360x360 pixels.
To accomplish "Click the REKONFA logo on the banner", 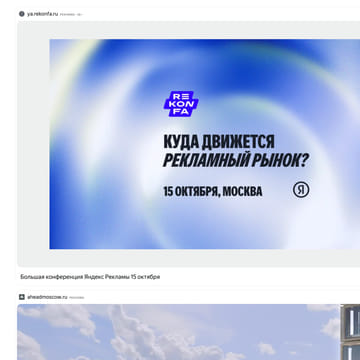I will click(x=181, y=104).
